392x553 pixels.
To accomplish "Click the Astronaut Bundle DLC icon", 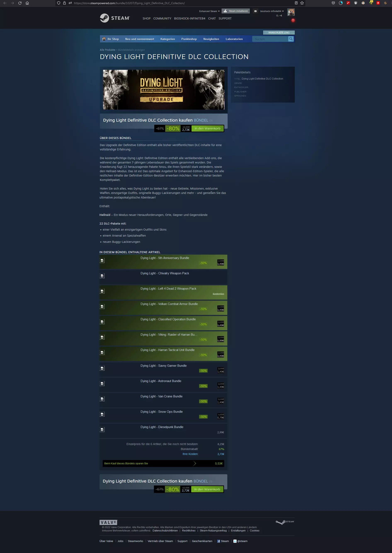I will pyautogui.click(x=102, y=384).
